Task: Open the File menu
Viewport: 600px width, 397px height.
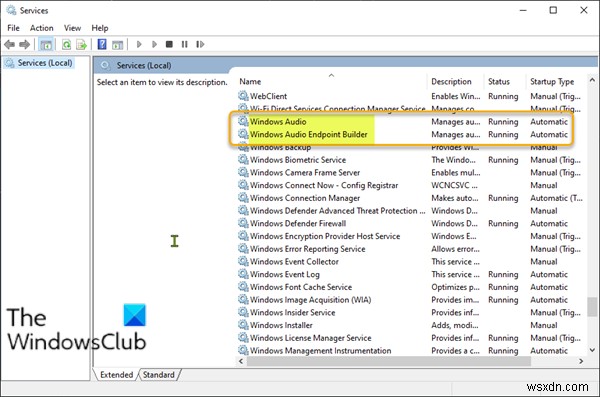Action: pos(13,28)
